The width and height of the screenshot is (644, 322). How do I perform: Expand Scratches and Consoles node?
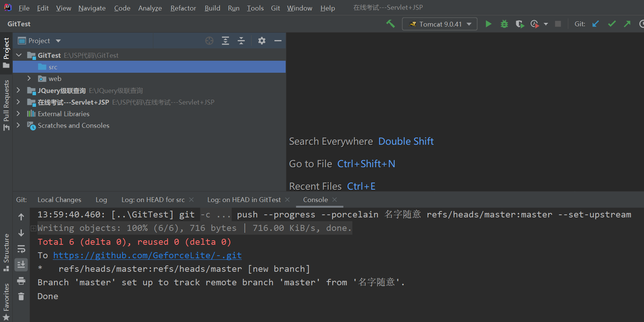(x=18, y=125)
